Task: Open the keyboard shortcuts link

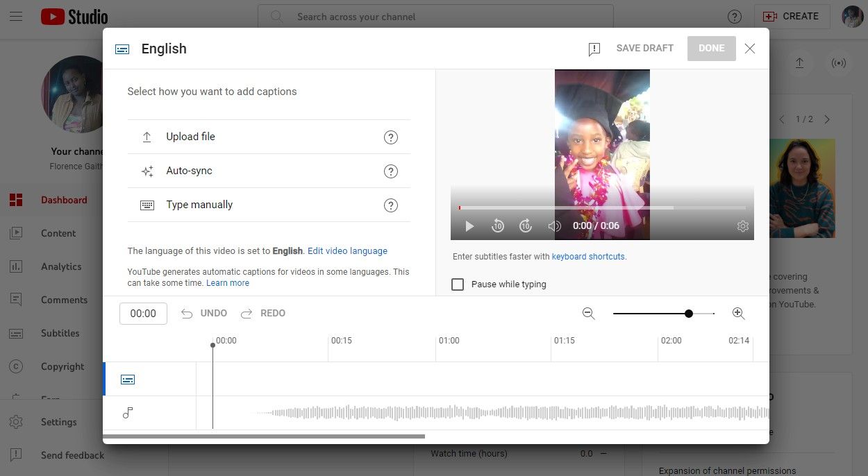Action: pyautogui.click(x=588, y=256)
